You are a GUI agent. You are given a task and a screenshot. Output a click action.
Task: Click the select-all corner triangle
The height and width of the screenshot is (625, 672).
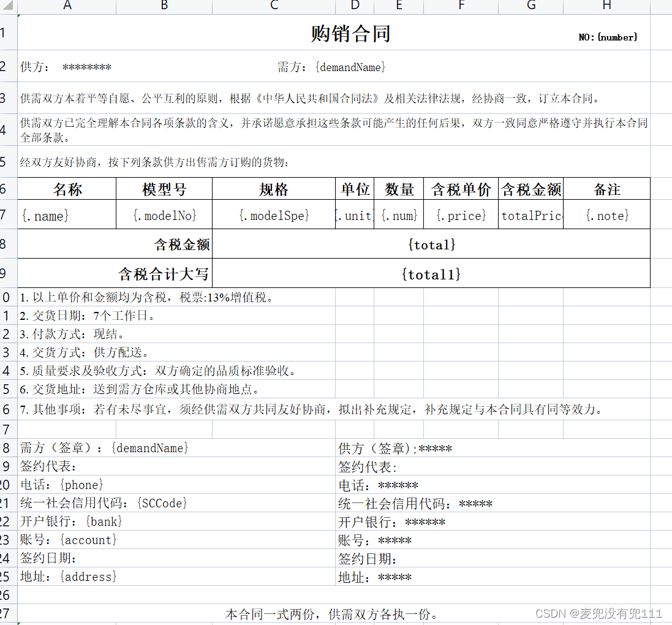click(x=8, y=5)
